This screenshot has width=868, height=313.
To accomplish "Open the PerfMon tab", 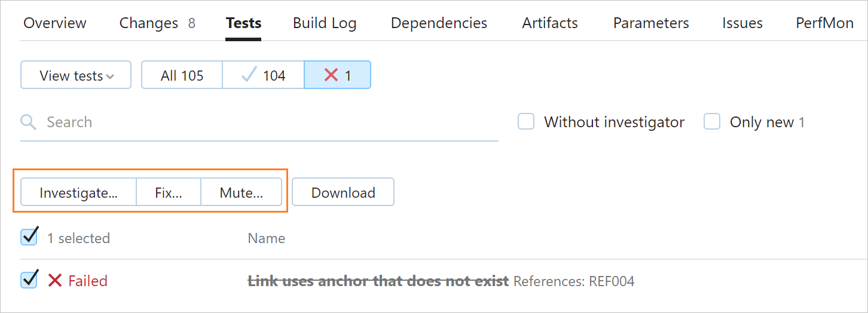I will click(824, 23).
